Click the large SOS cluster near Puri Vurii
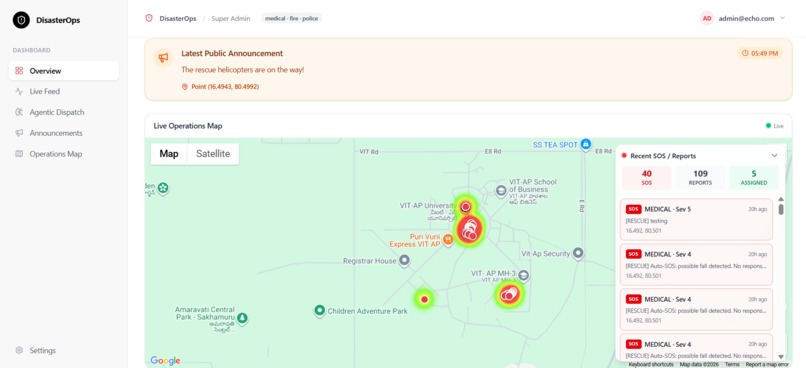The width and height of the screenshot is (806, 368). [x=470, y=230]
